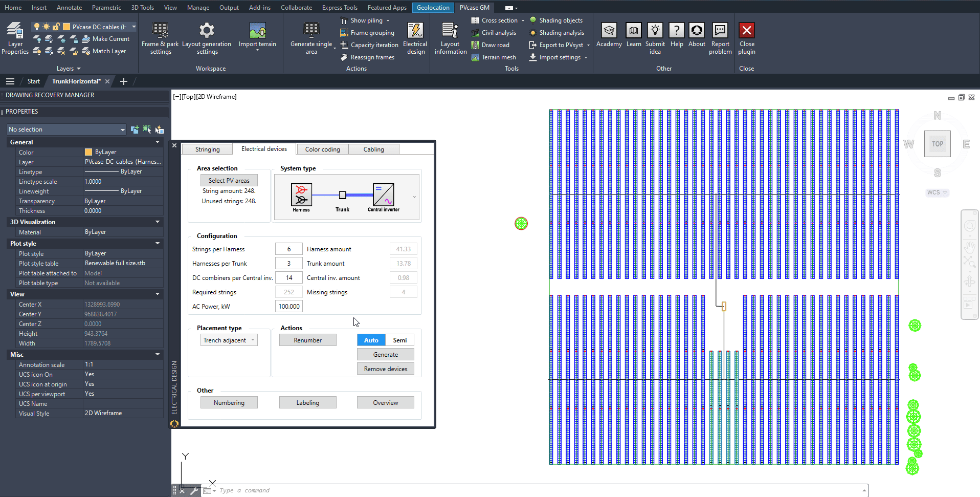This screenshot has width=980, height=497.
Task: Click the Report problem icon
Action: pyautogui.click(x=720, y=31)
